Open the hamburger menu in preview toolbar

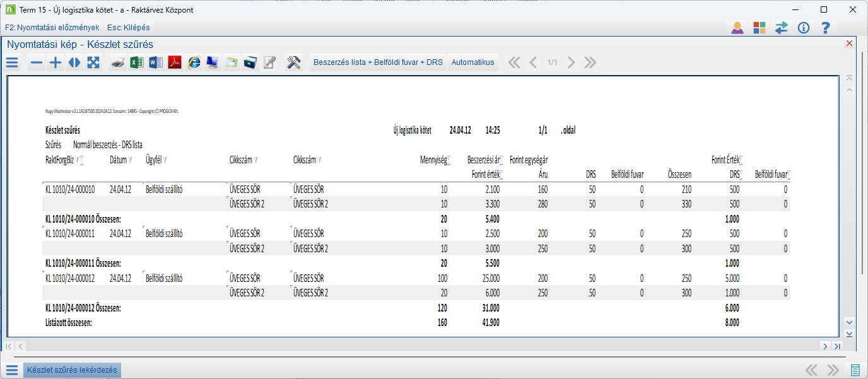pyautogui.click(x=13, y=62)
